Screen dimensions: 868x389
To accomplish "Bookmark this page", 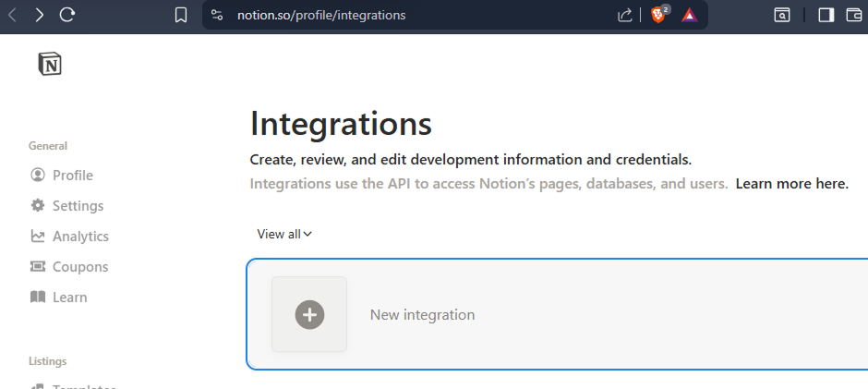I will click(x=181, y=15).
